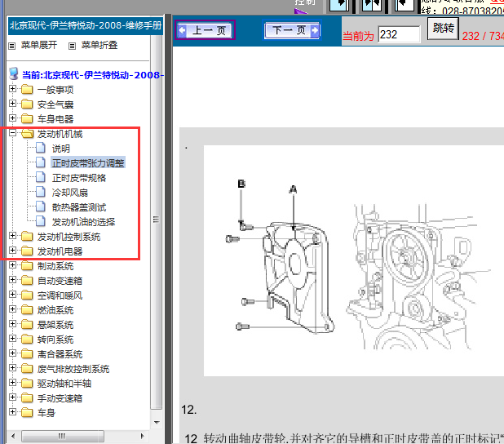Expand the 一般事项 folder
504x444 pixels.
pyautogui.click(x=12, y=88)
